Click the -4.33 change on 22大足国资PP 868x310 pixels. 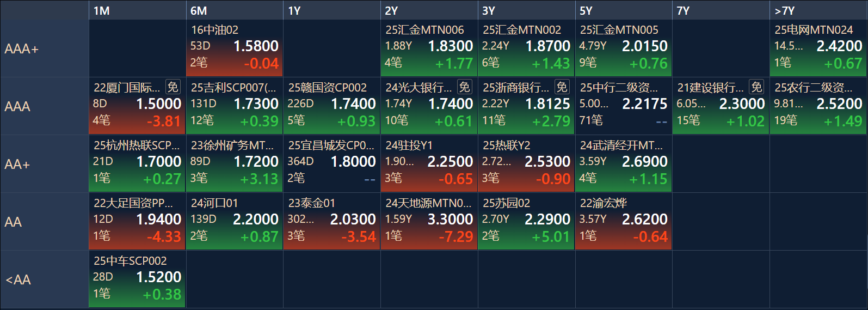pos(164,237)
